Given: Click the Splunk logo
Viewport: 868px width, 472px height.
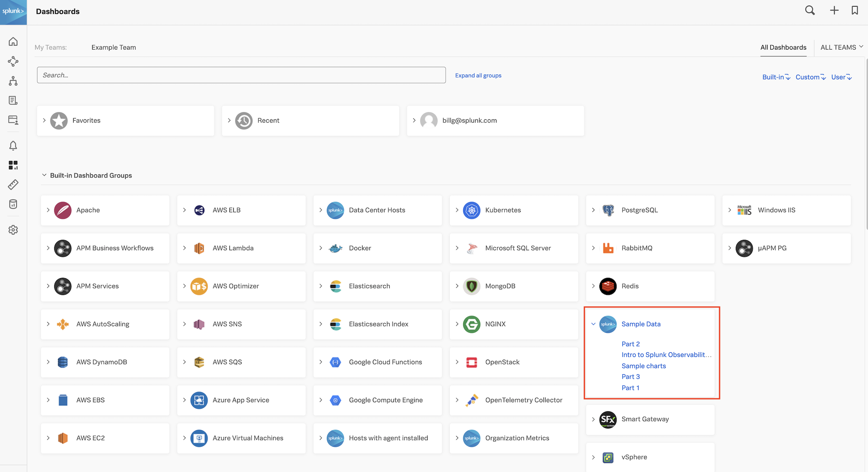Looking at the screenshot, I should pos(13,12).
